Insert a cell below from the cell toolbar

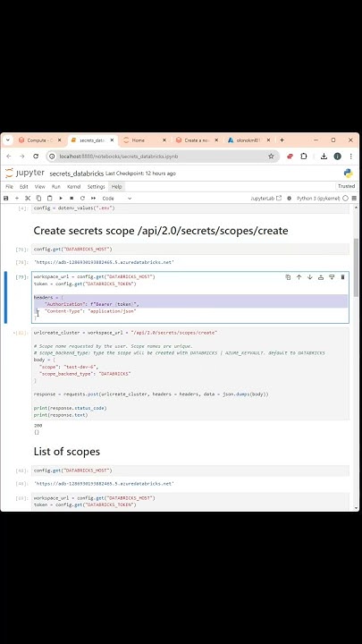click(332, 277)
